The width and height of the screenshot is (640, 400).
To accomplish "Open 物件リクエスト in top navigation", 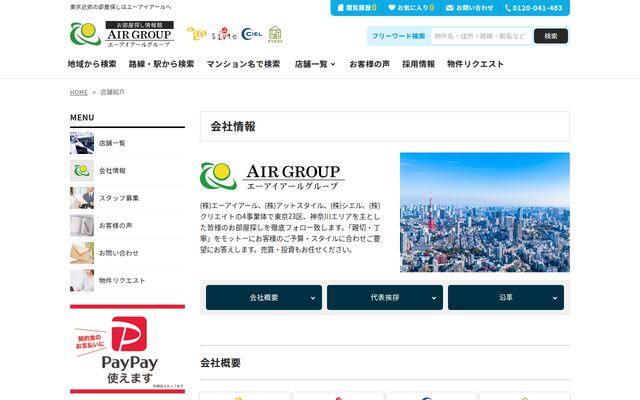I will 475,64.
